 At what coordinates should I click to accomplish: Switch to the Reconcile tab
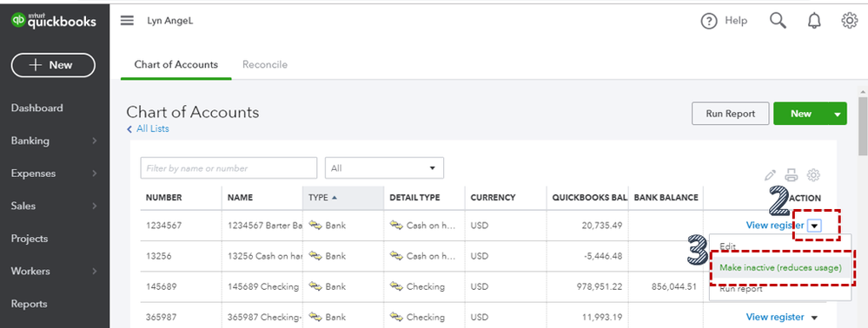265,65
